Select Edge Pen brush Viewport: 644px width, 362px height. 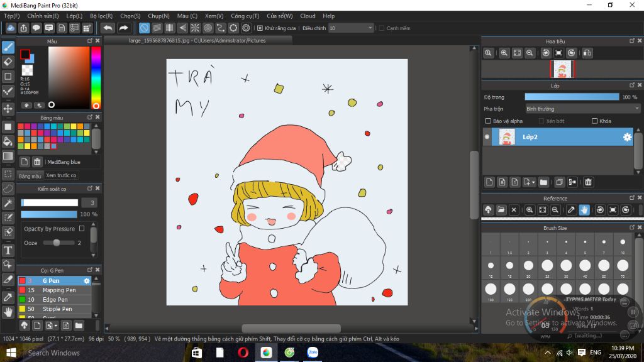[55, 300]
